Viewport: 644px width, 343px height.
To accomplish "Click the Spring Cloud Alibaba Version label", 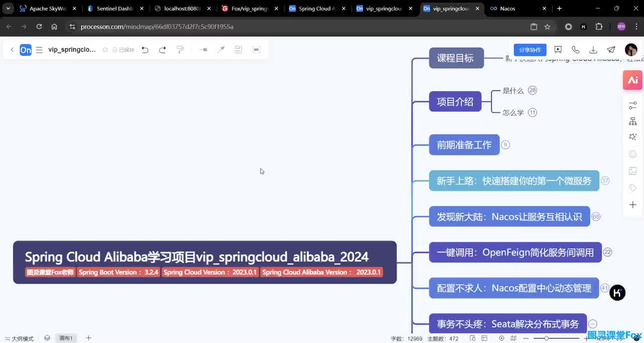I will point(321,272).
